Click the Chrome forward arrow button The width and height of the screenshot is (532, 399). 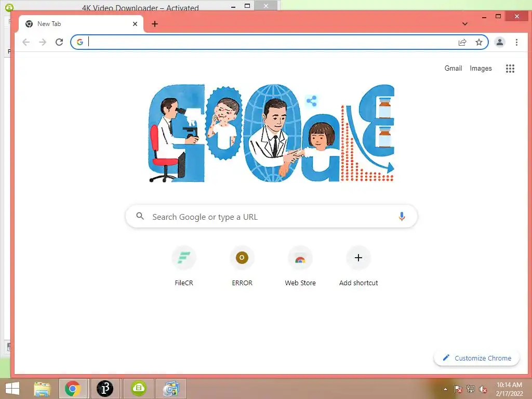tap(43, 42)
